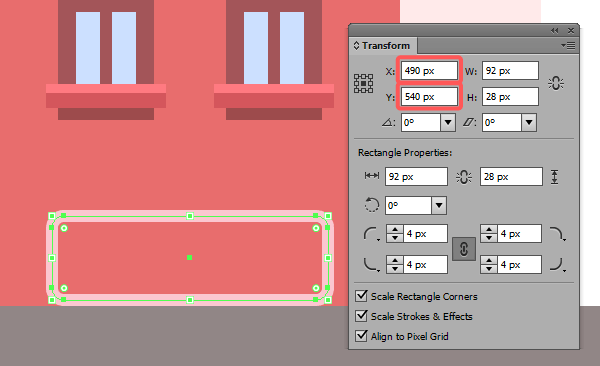Click the rotate angle value field
This screenshot has width=600, height=366.
point(421,123)
